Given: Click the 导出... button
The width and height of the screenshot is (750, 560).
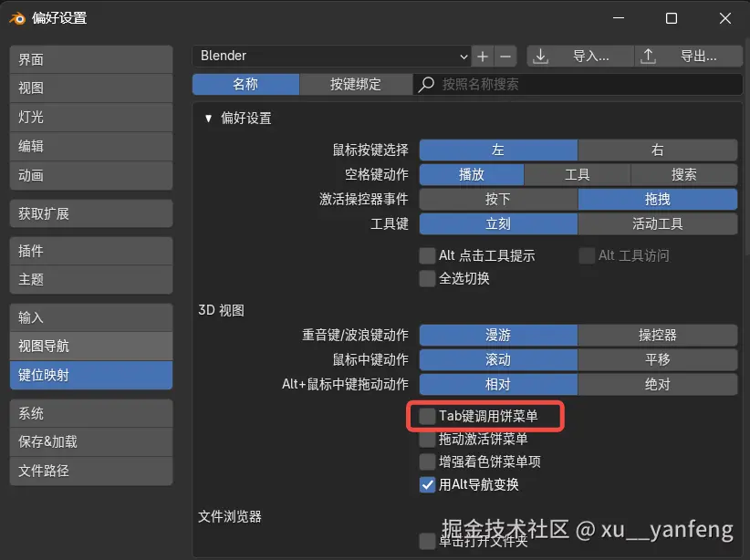Looking at the screenshot, I should 689,57.
